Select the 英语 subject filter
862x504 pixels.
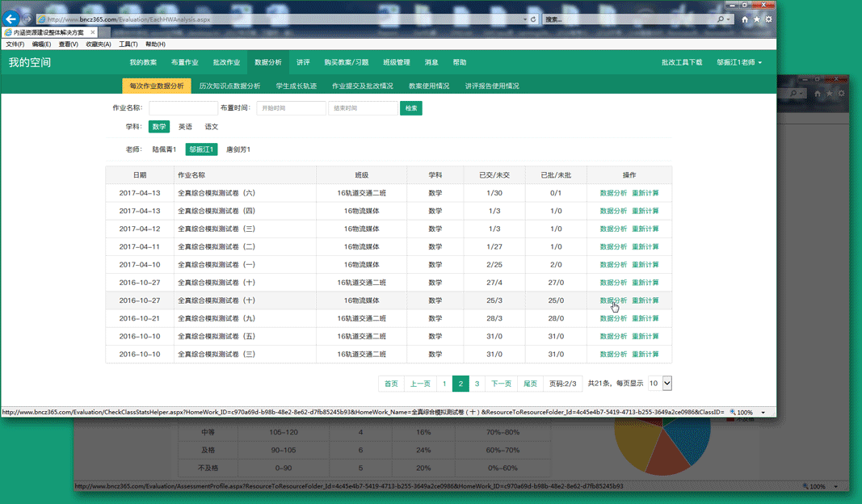tap(185, 127)
